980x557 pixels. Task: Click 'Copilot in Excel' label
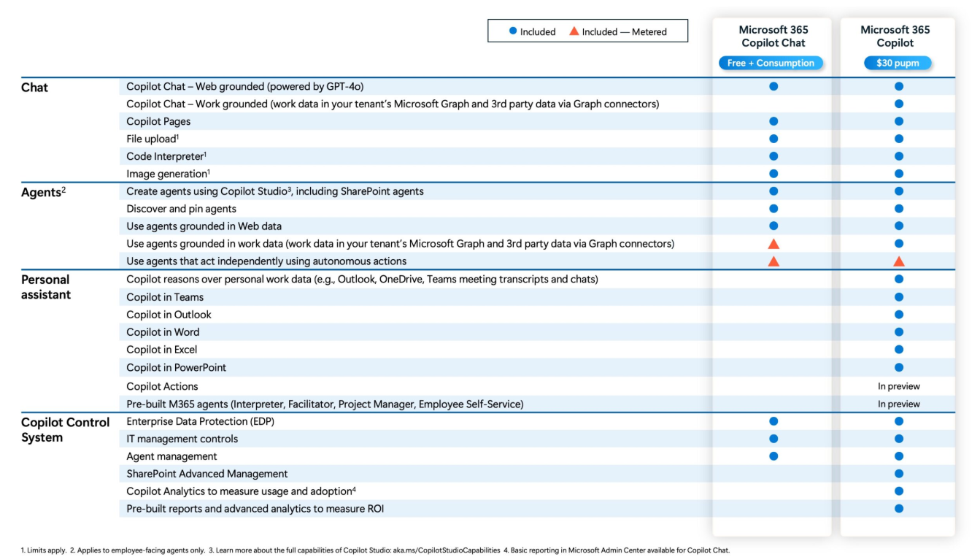click(x=162, y=350)
